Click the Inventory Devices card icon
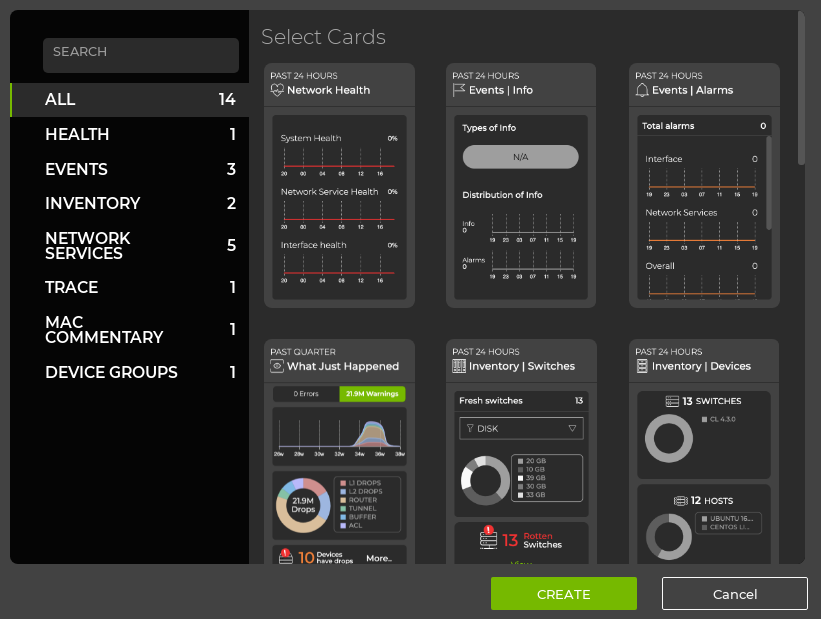The height and width of the screenshot is (619, 821). tap(642, 366)
